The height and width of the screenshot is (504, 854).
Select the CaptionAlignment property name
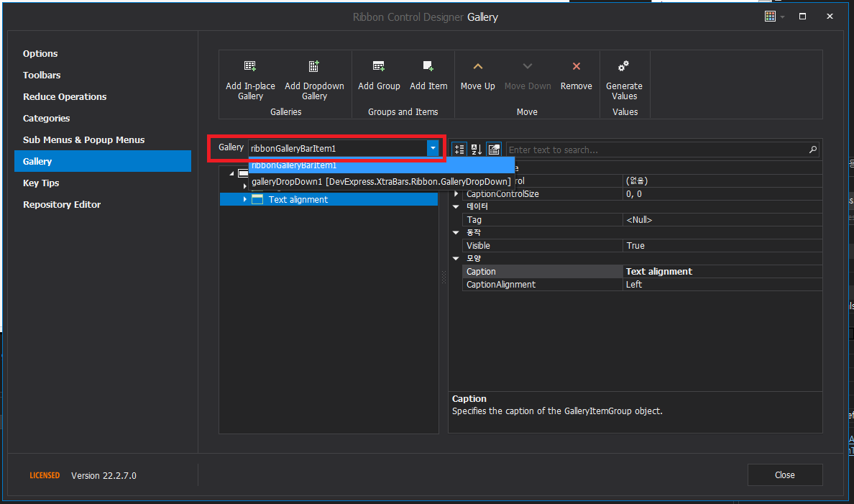click(x=543, y=285)
